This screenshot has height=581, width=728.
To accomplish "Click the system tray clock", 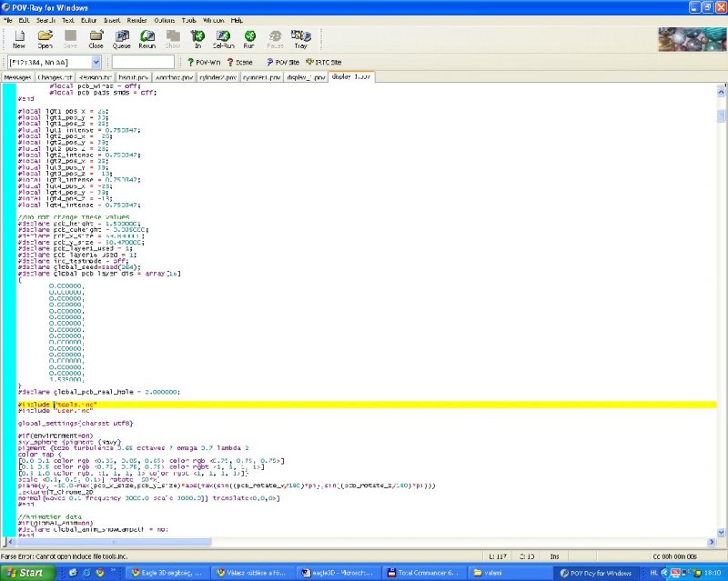I will pyautogui.click(x=713, y=573).
